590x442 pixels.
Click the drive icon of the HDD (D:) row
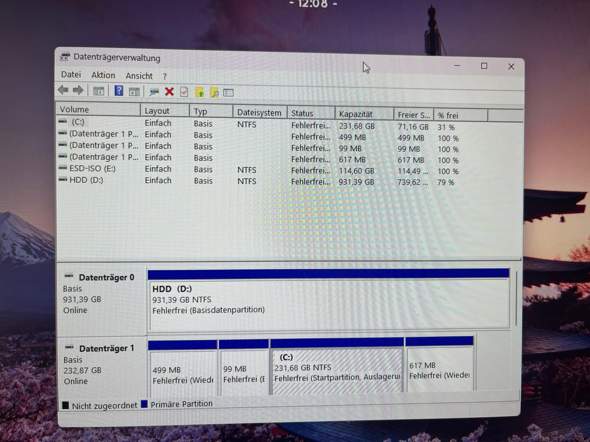pyautogui.click(x=63, y=179)
